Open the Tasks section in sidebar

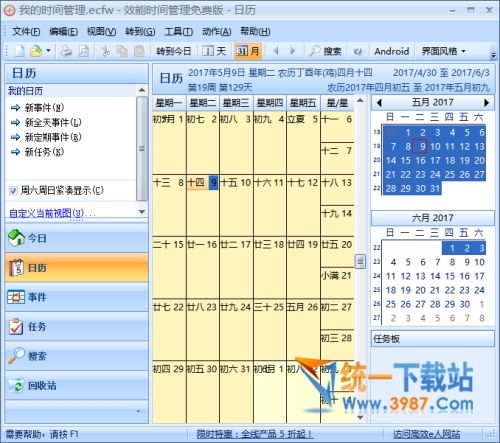(x=76, y=327)
